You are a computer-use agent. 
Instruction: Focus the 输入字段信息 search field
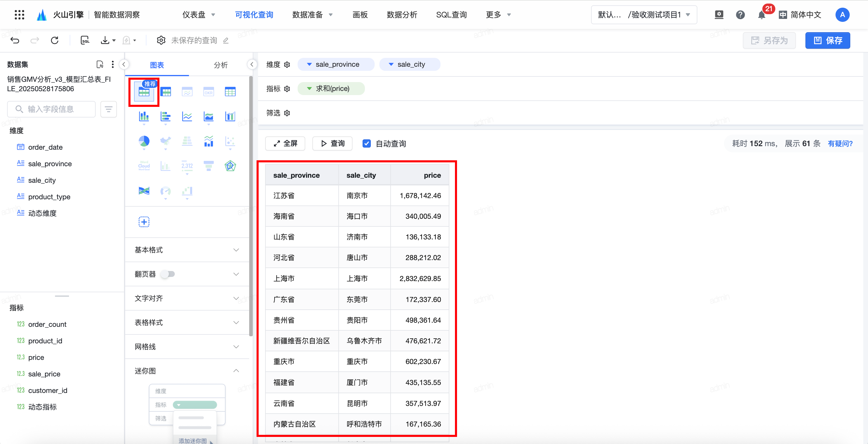(x=51, y=110)
